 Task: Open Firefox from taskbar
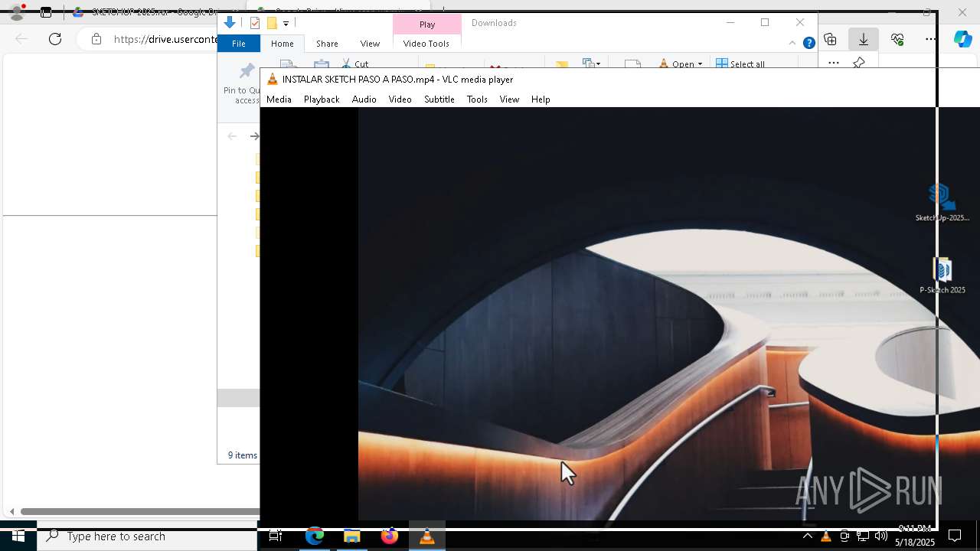pos(390,536)
